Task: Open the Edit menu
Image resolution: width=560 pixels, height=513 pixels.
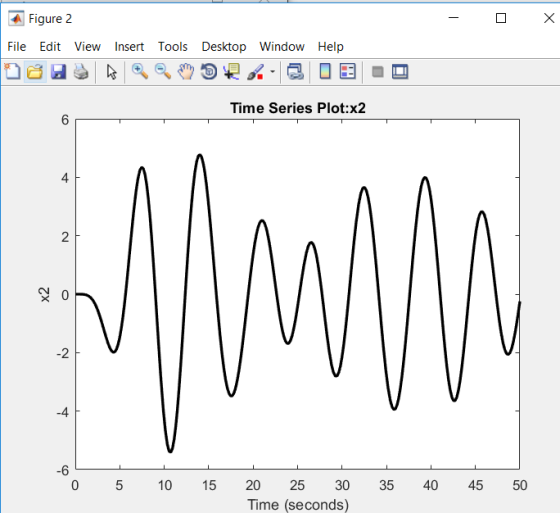Action: [x=50, y=46]
